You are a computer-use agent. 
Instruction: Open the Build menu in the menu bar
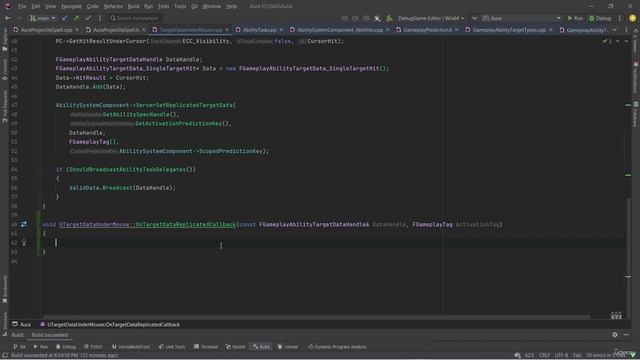pyautogui.click(x=133, y=7)
